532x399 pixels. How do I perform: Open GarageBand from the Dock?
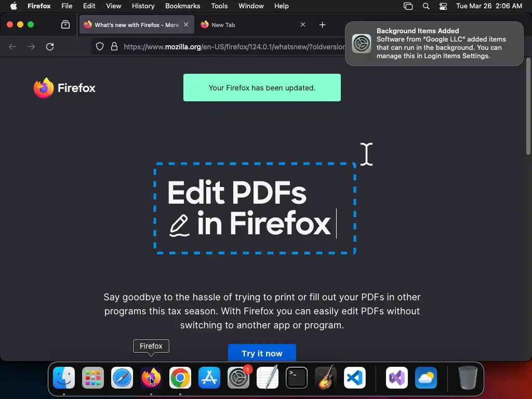click(326, 378)
